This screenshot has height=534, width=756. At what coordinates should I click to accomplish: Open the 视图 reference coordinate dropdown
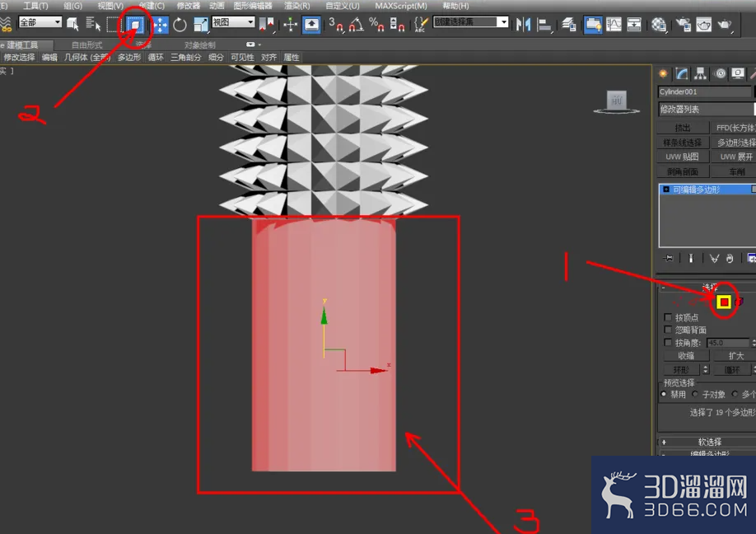coord(233,22)
